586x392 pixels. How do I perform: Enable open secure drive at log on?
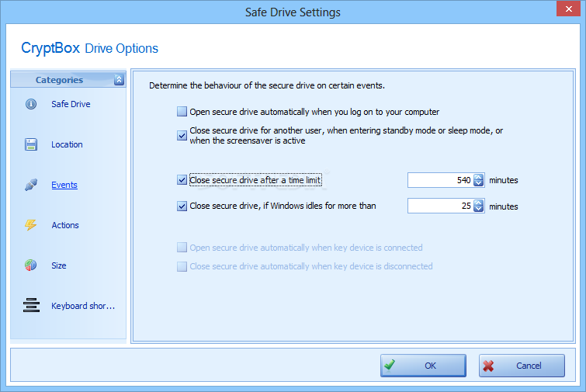pos(182,111)
